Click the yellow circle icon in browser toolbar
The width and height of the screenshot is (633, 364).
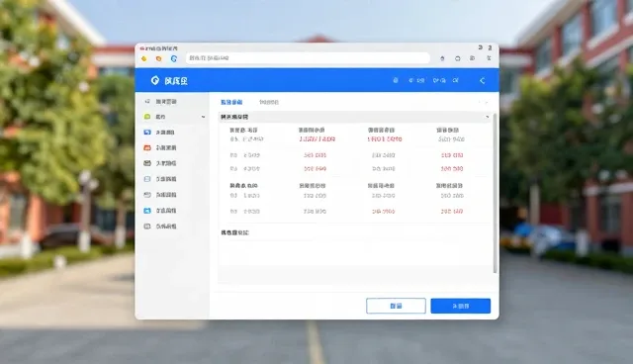coord(144,59)
